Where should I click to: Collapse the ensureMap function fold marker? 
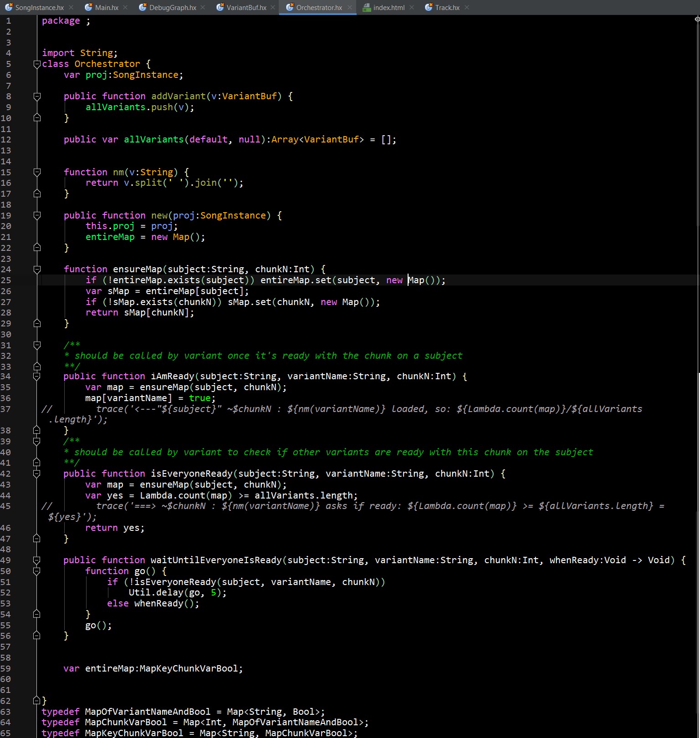(x=37, y=270)
